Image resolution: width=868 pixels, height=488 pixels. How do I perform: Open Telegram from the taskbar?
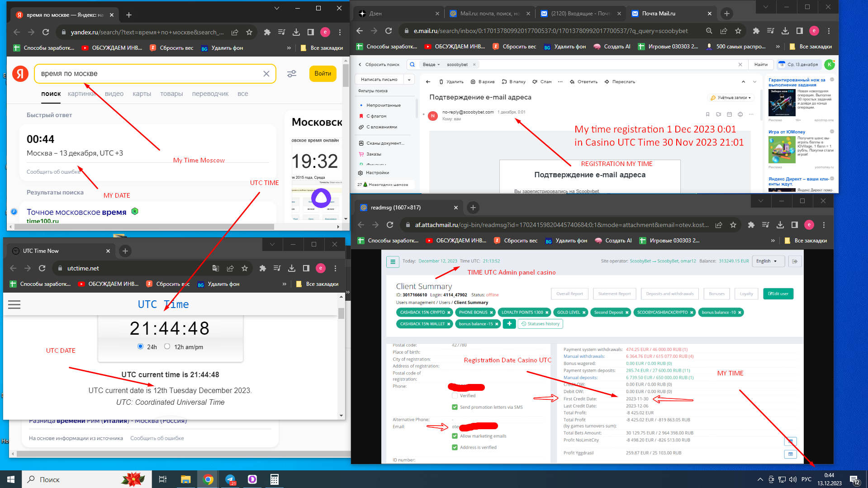pos(230,479)
